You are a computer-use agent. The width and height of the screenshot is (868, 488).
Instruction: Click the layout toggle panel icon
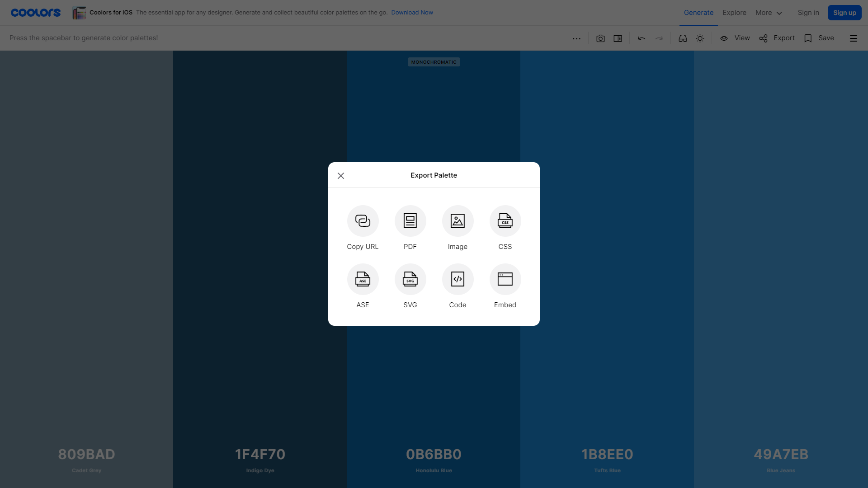[618, 38]
